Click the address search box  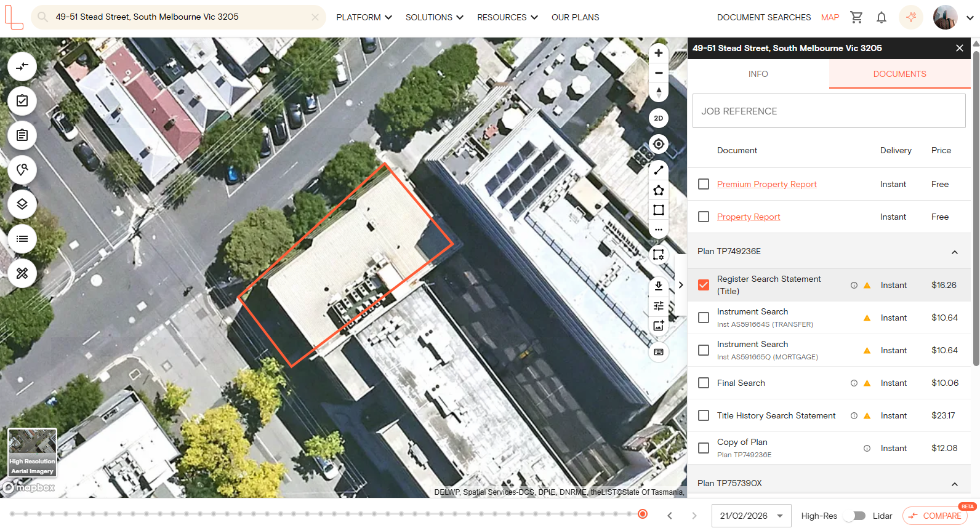pos(179,17)
